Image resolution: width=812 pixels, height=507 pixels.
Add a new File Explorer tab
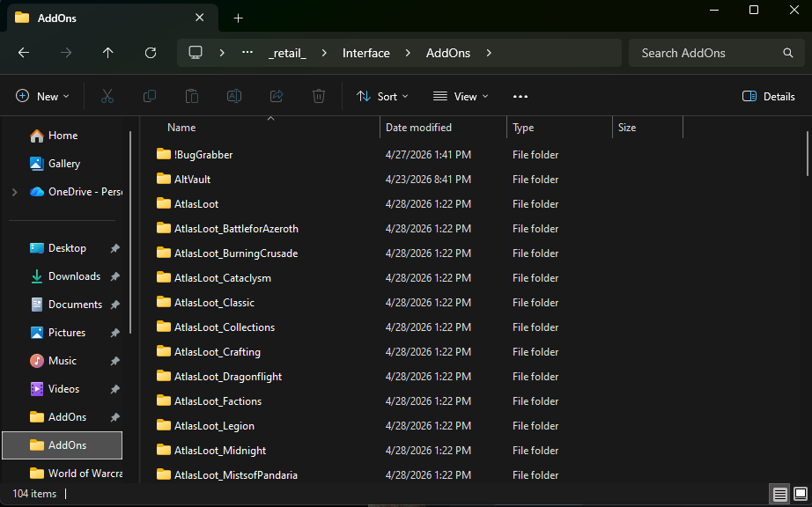238,18
